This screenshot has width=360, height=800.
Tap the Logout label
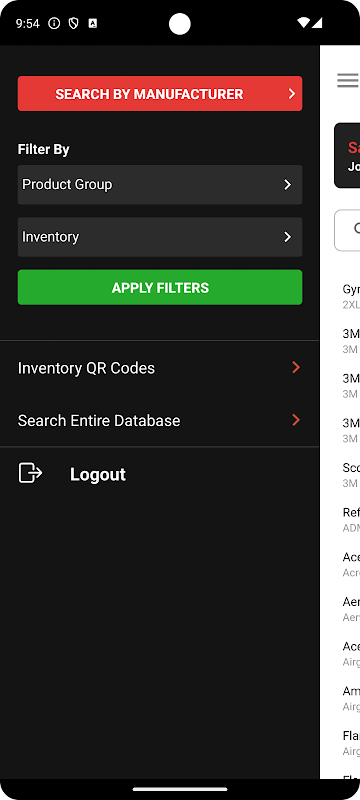tap(98, 474)
